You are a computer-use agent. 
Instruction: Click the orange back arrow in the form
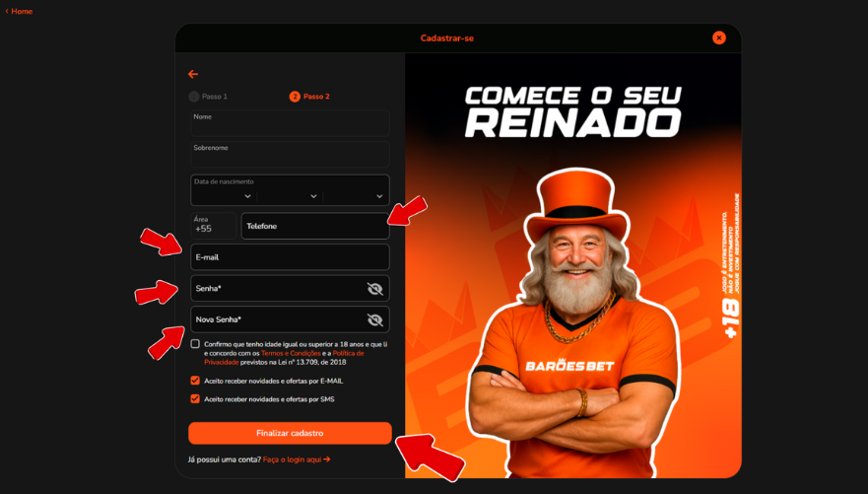[193, 74]
